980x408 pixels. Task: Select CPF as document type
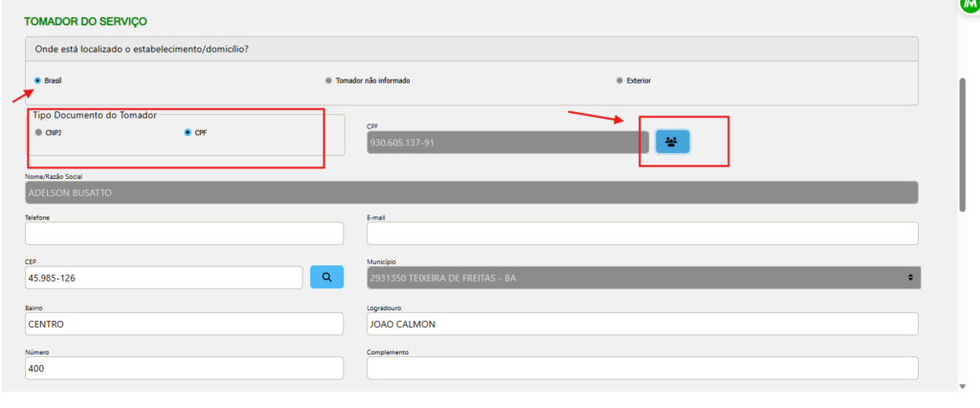(188, 133)
